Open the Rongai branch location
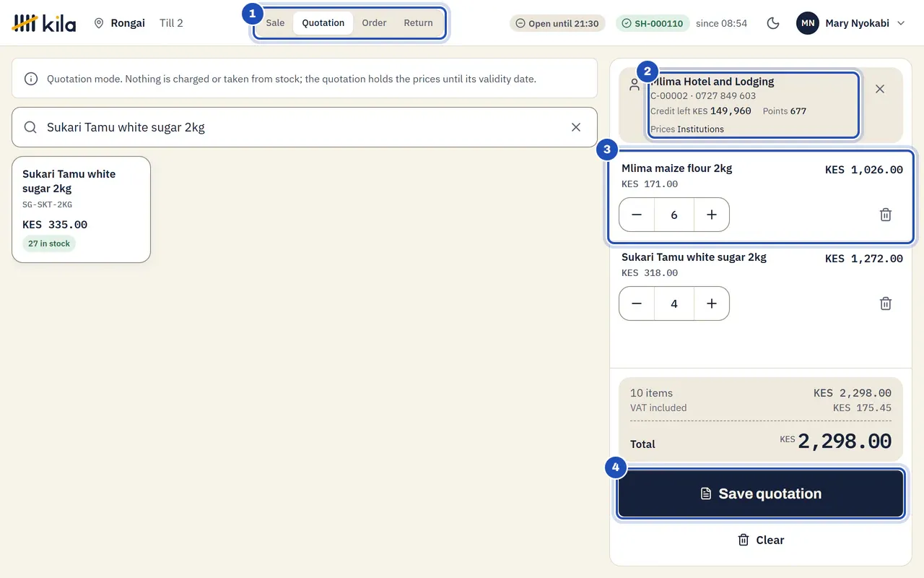This screenshot has width=924, height=578. coord(120,23)
